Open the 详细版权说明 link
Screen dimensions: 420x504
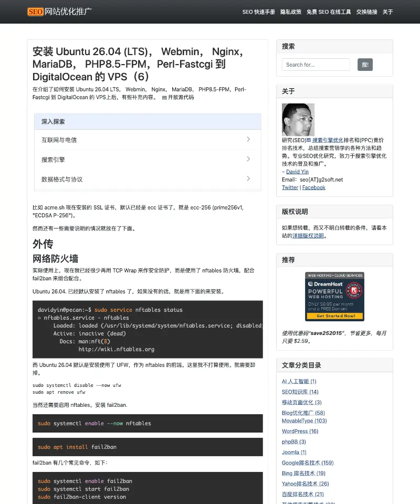[x=308, y=236]
